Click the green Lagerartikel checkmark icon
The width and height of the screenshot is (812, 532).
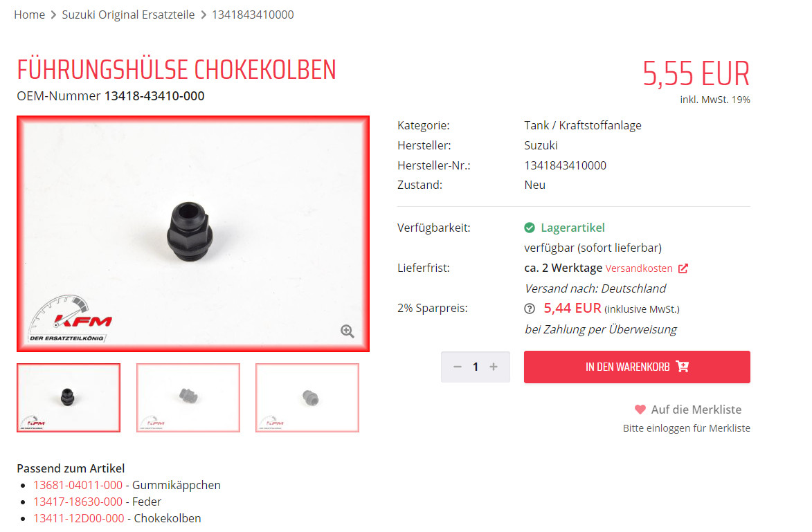point(530,228)
